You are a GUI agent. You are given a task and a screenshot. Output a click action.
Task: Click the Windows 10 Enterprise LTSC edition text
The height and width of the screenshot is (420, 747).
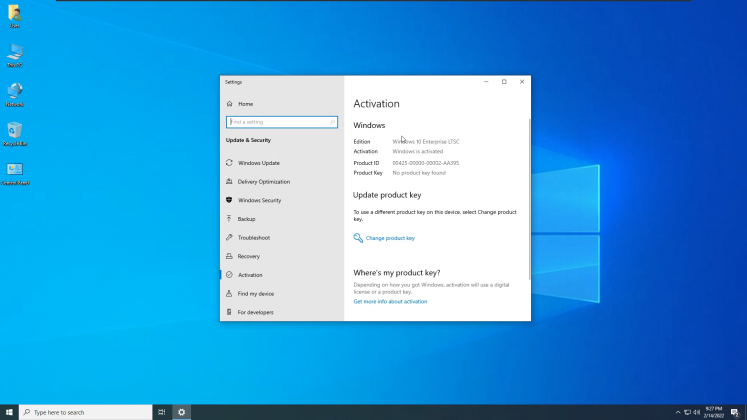(x=425, y=141)
